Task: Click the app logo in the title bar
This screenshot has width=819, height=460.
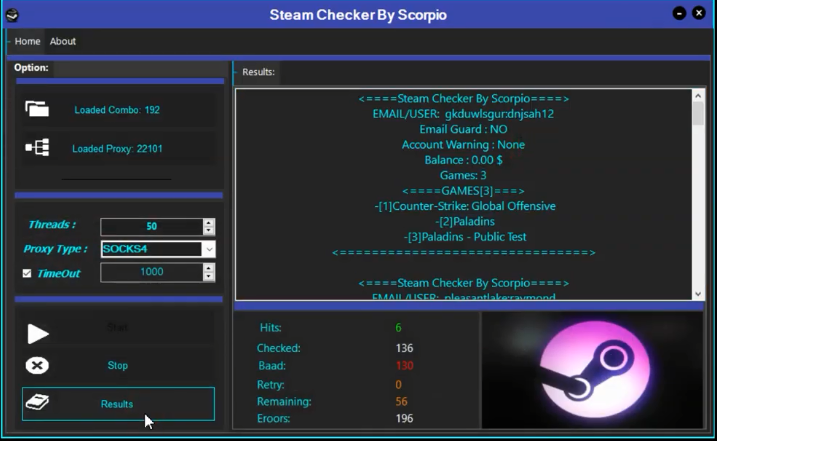Action: (x=12, y=15)
